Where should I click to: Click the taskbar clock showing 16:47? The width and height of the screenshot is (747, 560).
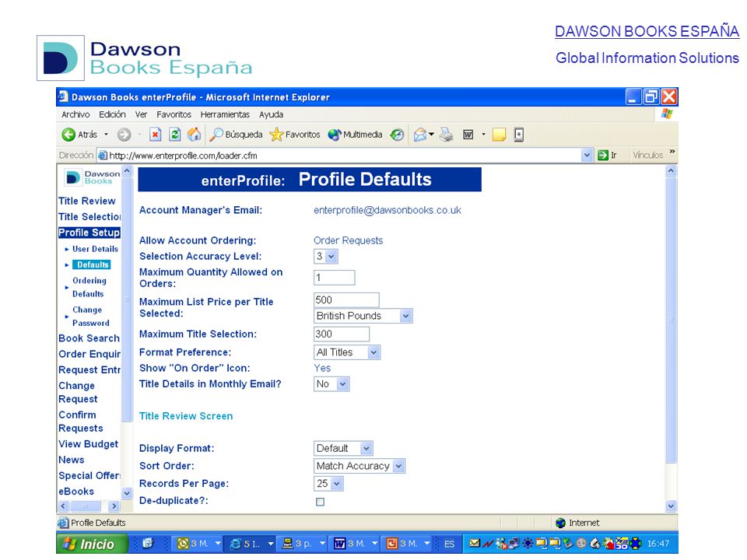point(658,544)
